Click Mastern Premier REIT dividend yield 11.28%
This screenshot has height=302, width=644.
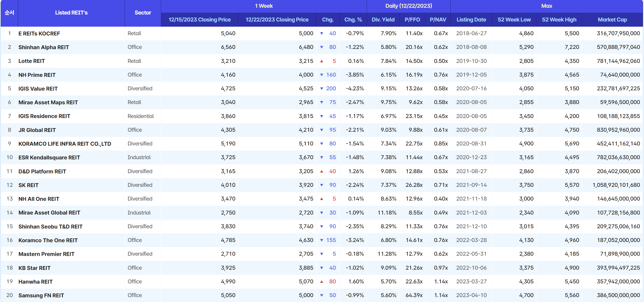pos(387,254)
